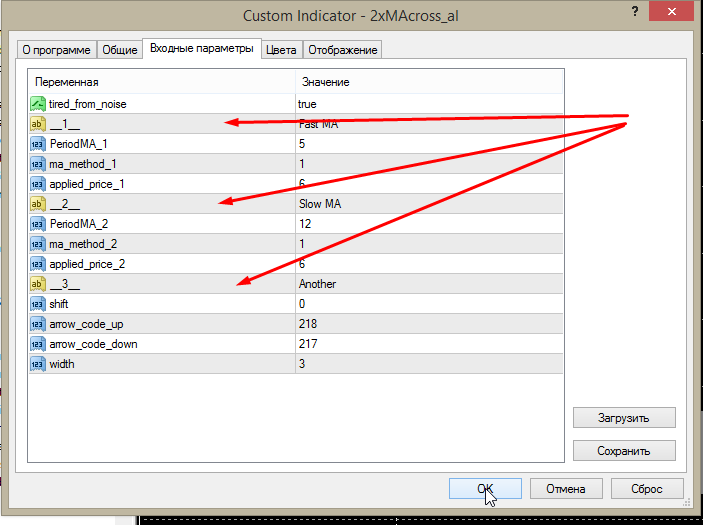Open the help question mark button
This screenshot has width=703, height=525.
point(635,12)
